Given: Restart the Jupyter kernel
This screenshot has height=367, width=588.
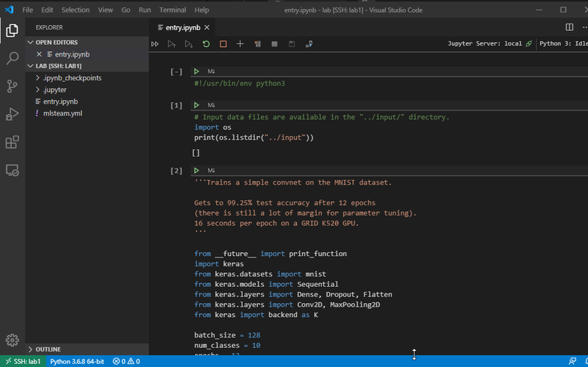Looking at the screenshot, I should point(206,44).
